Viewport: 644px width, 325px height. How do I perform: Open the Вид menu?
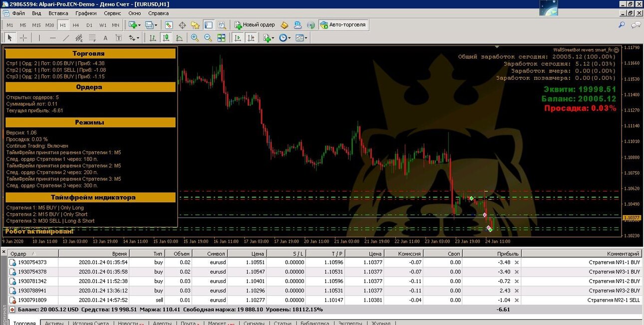tap(36, 13)
